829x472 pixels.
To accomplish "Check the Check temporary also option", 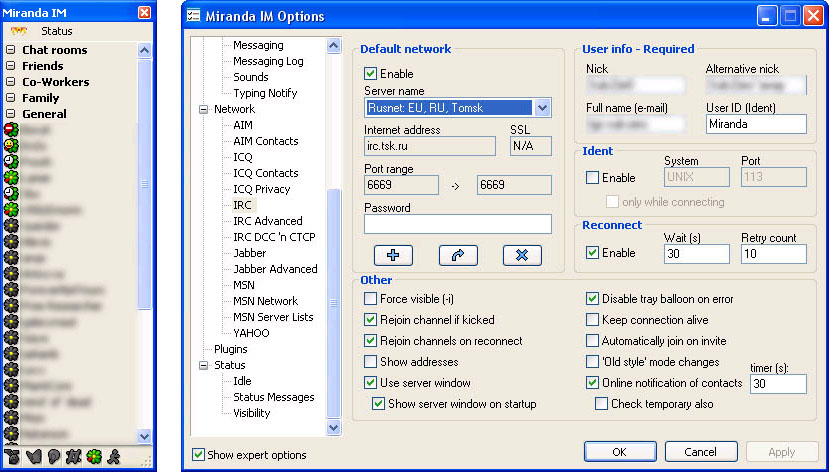I will [x=601, y=404].
